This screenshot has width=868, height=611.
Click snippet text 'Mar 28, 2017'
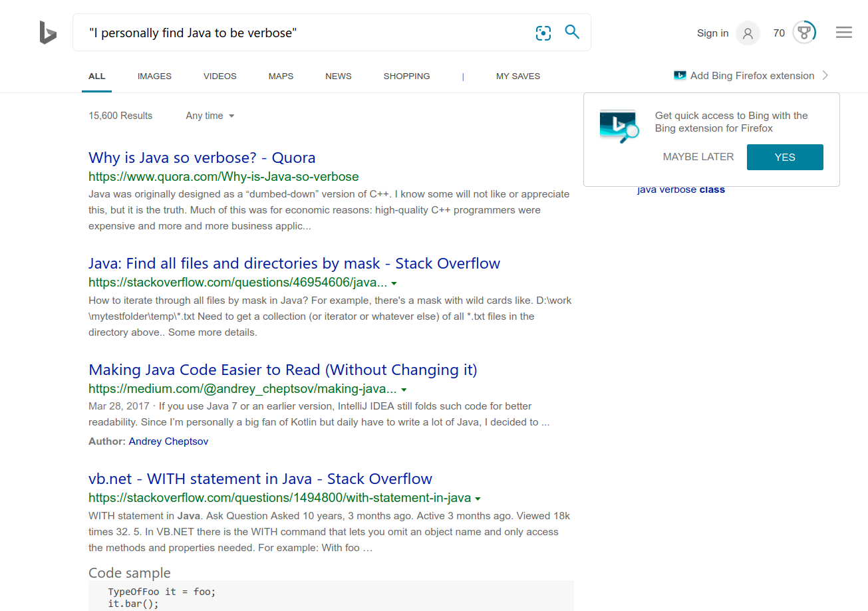click(x=119, y=406)
